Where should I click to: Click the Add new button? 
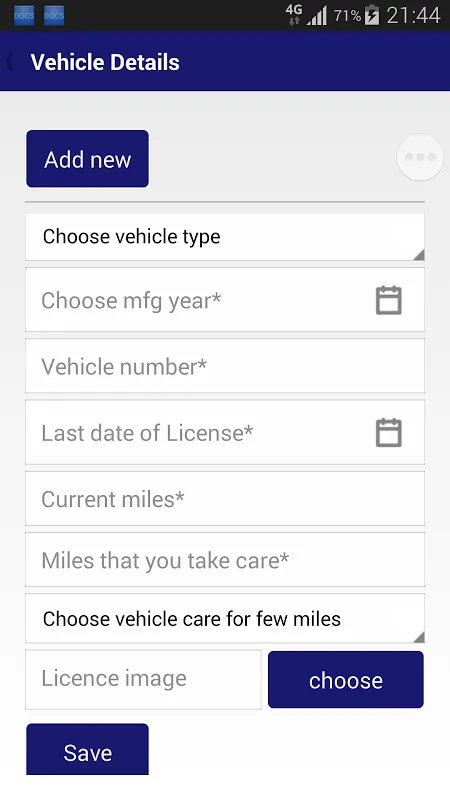87,159
